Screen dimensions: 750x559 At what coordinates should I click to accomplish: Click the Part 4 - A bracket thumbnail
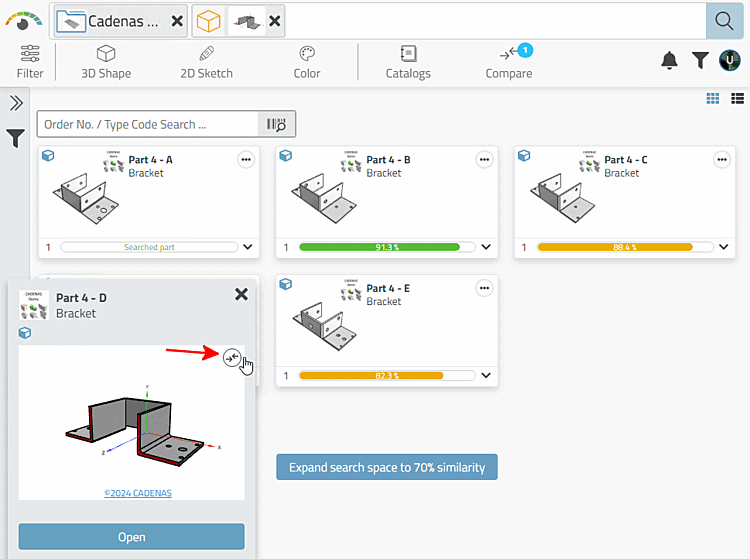click(86, 198)
